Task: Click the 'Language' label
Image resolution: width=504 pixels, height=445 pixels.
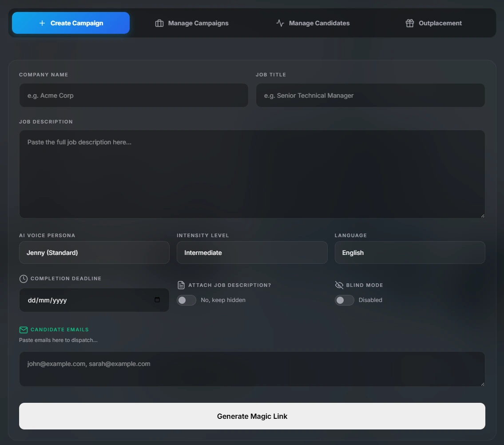Action: click(x=351, y=235)
